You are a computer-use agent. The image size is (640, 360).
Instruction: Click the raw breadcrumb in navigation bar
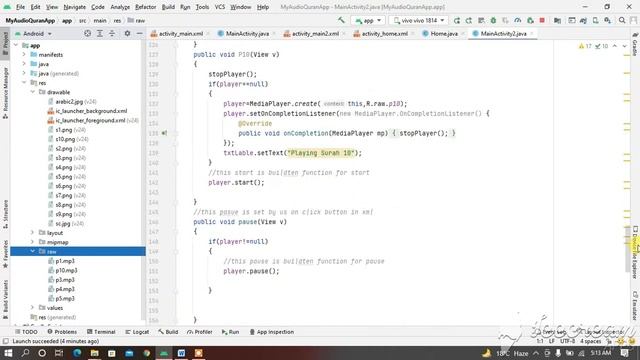(136, 20)
